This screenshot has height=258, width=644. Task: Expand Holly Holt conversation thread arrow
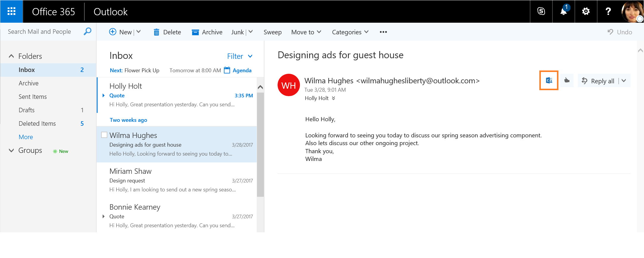coord(103,96)
